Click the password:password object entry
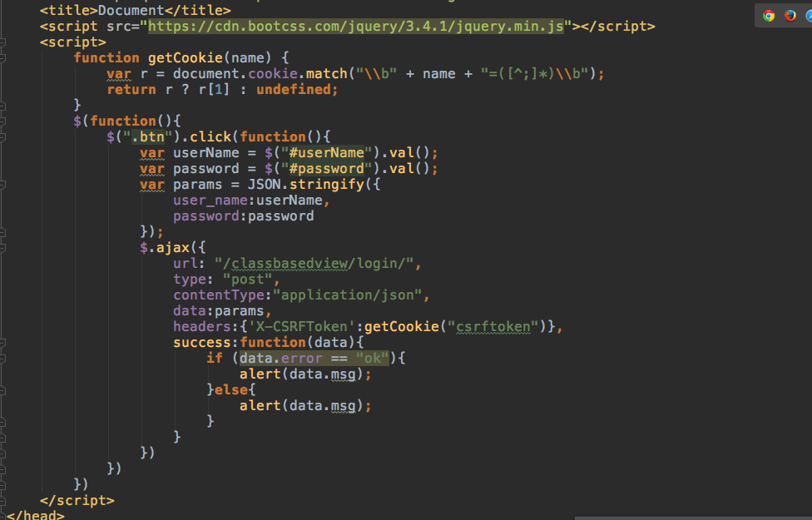Viewport: 812px width, 520px height. (x=244, y=216)
